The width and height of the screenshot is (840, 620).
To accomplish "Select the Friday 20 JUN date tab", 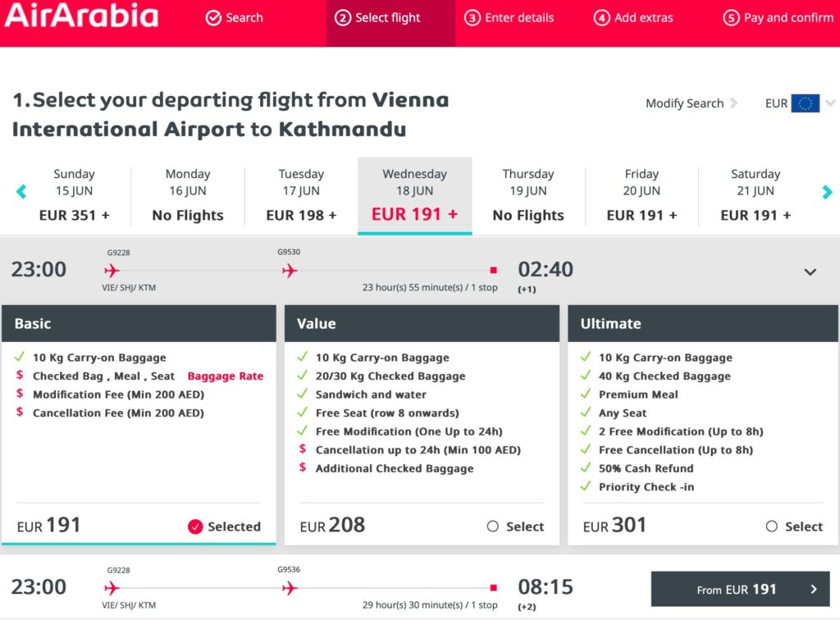I will [x=641, y=195].
